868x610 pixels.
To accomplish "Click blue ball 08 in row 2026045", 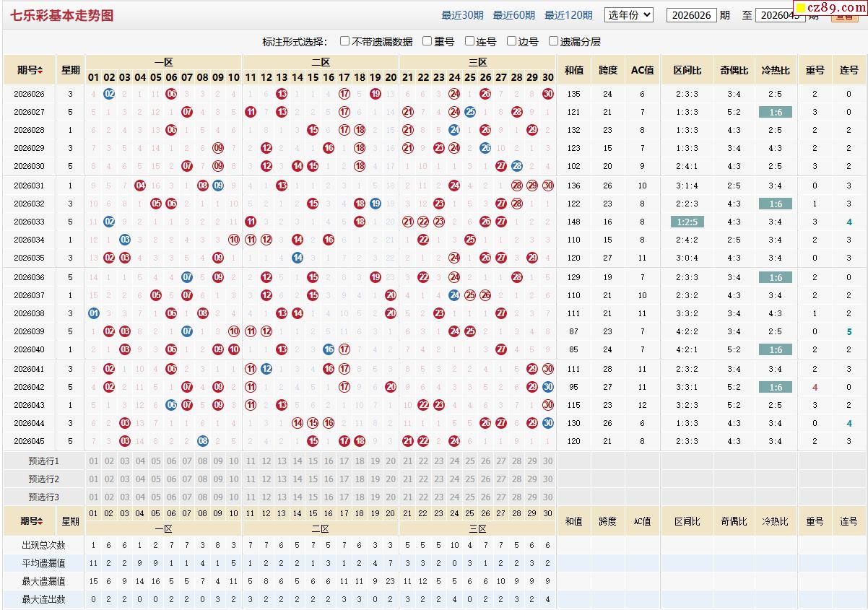I will (x=203, y=441).
